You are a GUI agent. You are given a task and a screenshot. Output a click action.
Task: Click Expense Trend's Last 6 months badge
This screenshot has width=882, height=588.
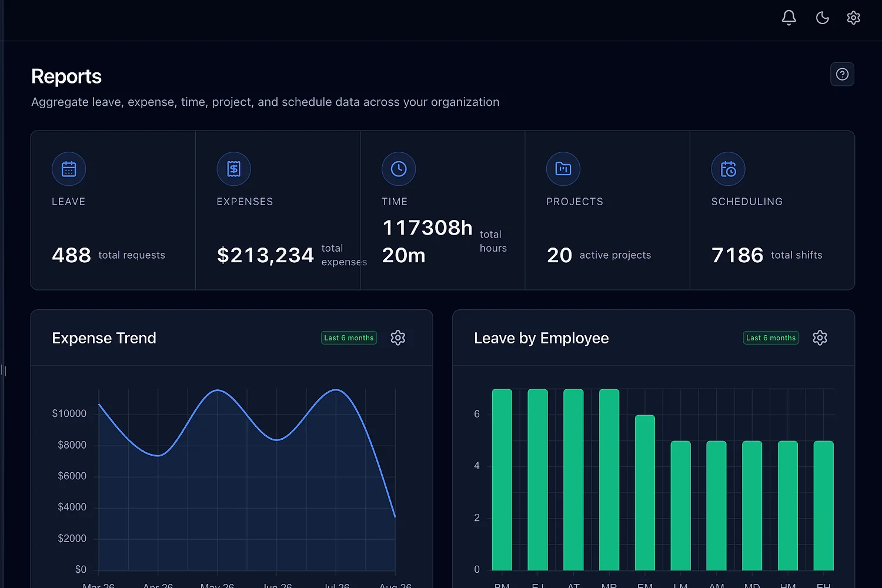[x=349, y=338]
